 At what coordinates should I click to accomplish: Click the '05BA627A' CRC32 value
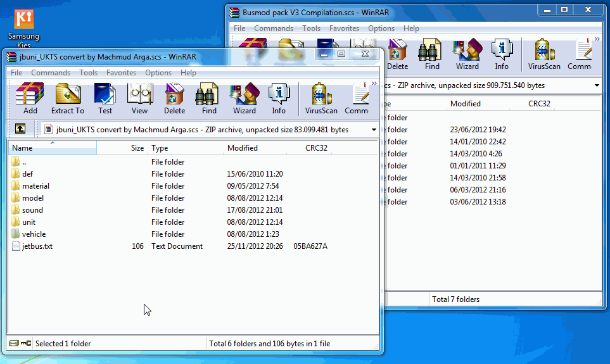(310, 246)
